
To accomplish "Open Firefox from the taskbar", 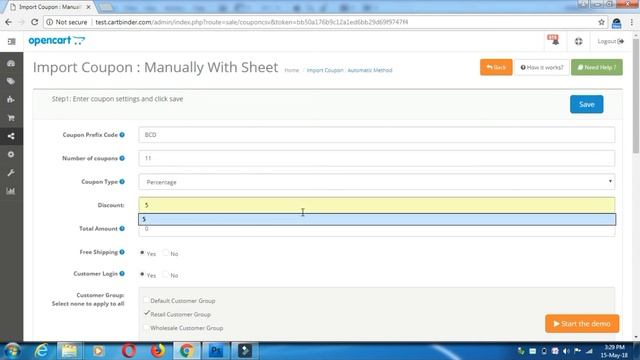I will pos(158,351).
